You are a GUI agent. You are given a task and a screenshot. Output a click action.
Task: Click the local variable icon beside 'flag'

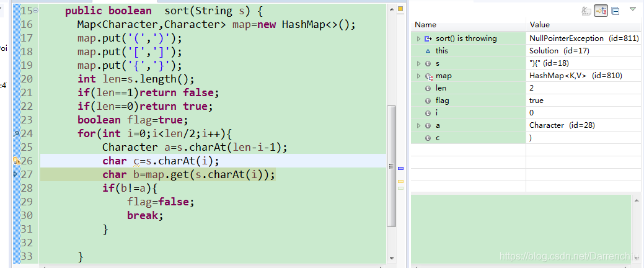428,100
